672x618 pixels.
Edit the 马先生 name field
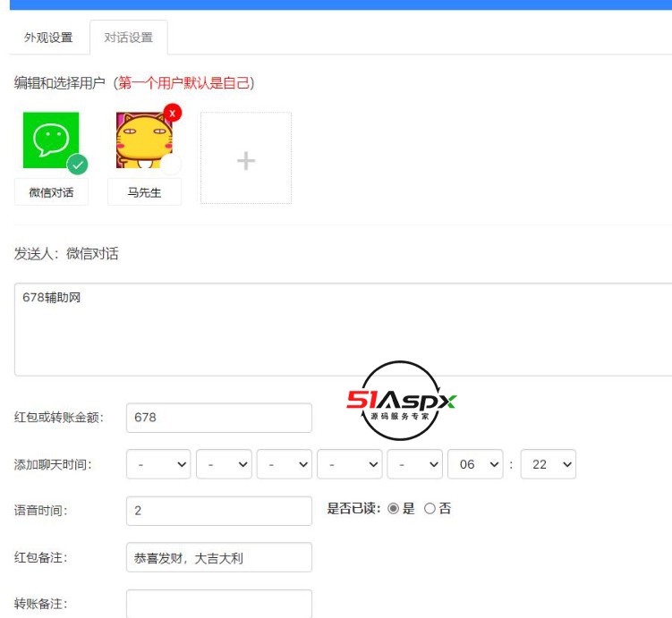(x=144, y=192)
